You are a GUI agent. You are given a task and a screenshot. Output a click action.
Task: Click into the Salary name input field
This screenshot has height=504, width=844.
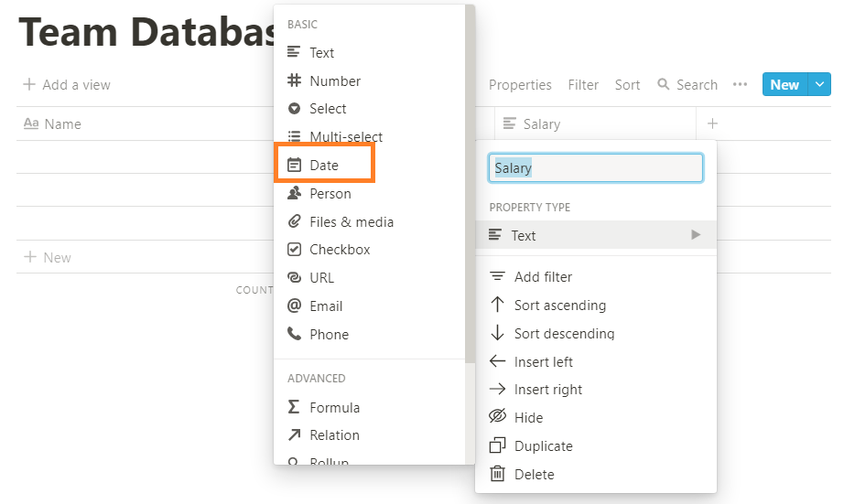pyautogui.click(x=595, y=167)
